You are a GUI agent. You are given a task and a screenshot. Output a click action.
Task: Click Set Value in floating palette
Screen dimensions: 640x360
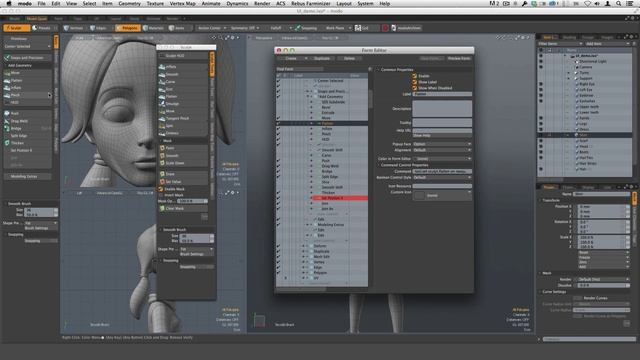pyautogui.click(x=183, y=182)
